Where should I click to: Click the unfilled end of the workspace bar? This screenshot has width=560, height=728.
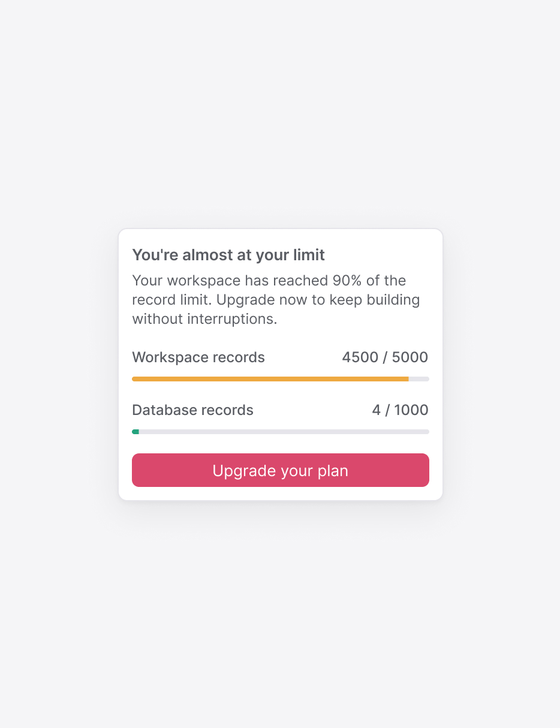pyautogui.click(x=420, y=378)
